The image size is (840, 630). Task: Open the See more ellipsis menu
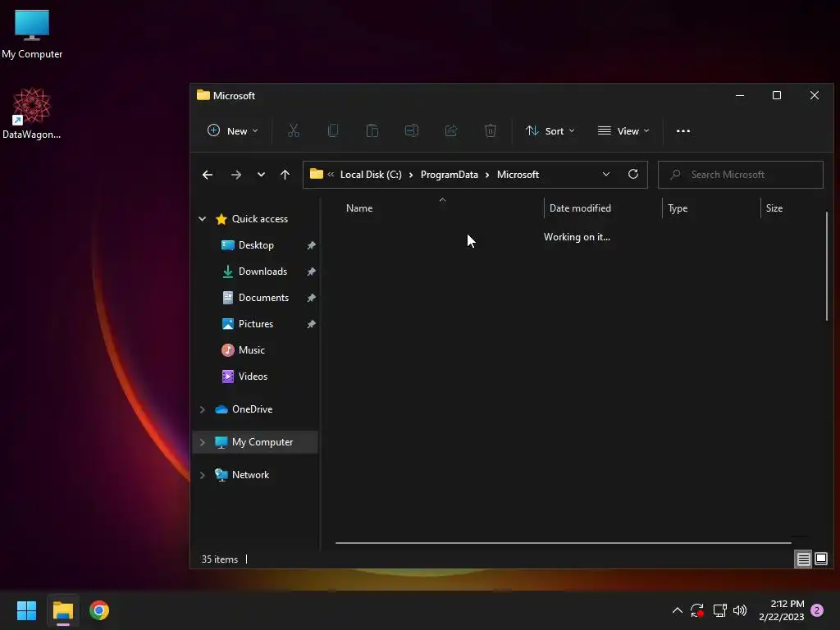point(683,130)
